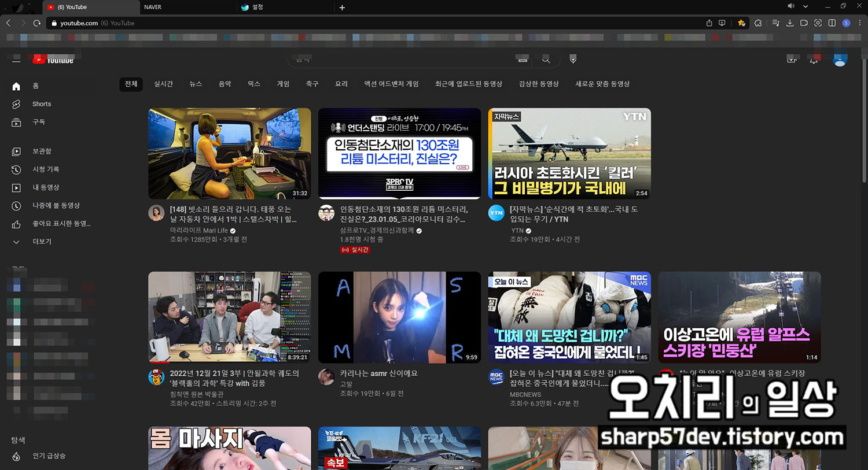The height and width of the screenshot is (470, 868).
Task: Click the video camera icon in browser toolbar
Action: [x=804, y=23]
